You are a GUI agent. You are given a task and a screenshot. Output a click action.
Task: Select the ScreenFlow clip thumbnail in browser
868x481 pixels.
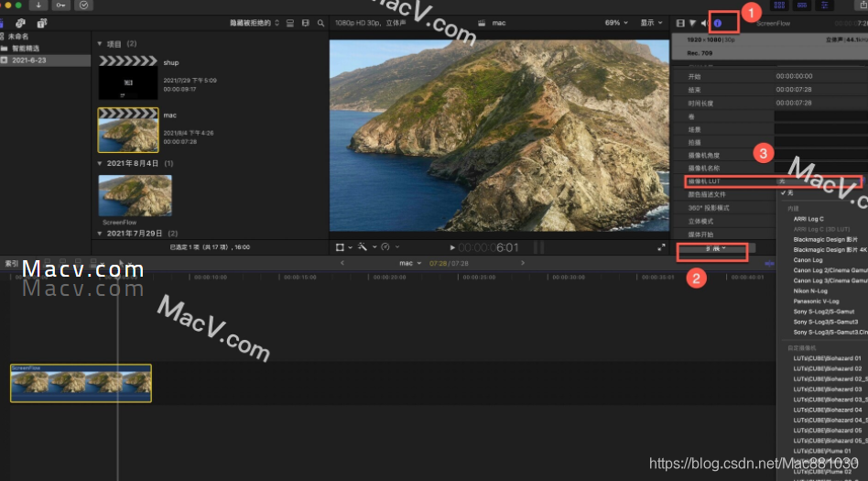click(136, 196)
